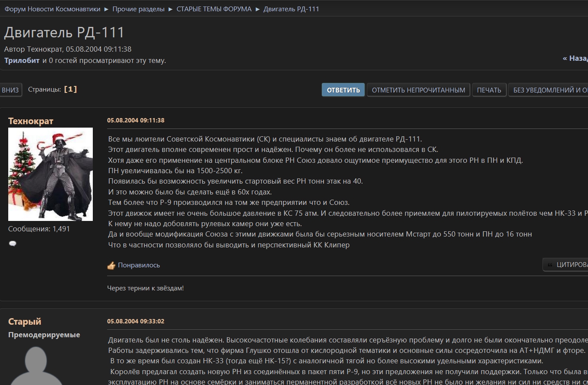The width and height of the screenshot is (588, 385).
Task: Click the ПЕЧАТЬ print button
Action: [x=489, y=90]
